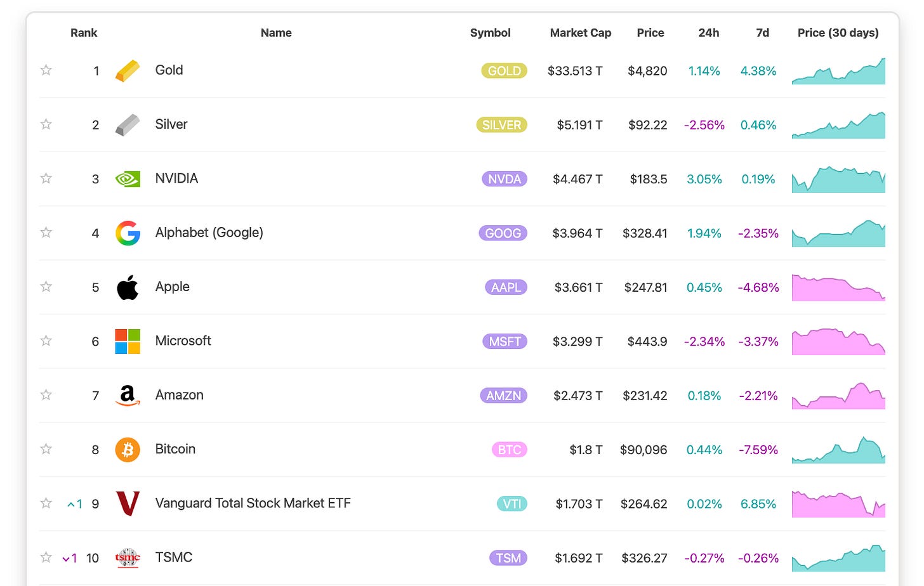Sort by the Rank column header
The width and height of the screenshot is (924, 586).
coord(84,33)
